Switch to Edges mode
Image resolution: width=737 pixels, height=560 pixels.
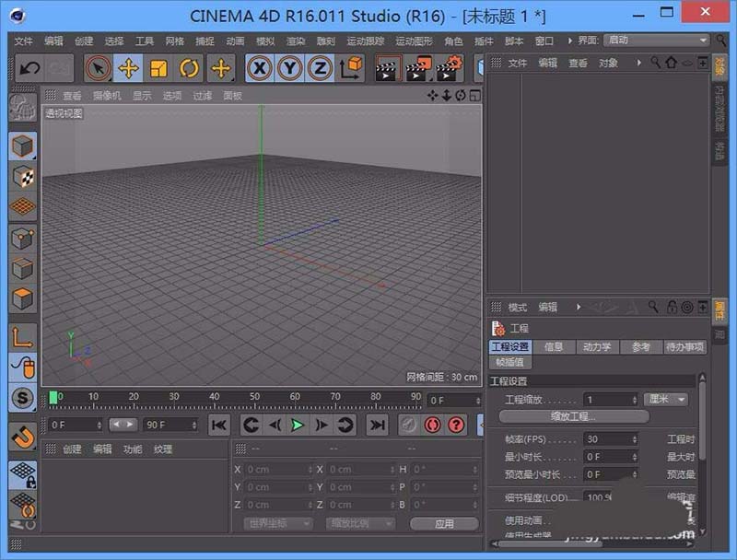tap(22, 269)
